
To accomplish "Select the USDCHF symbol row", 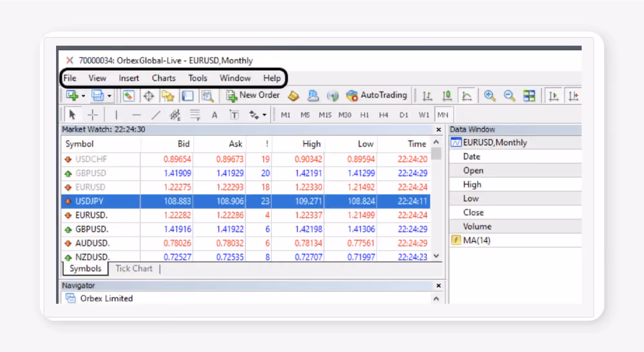I will tap(245, 159).
